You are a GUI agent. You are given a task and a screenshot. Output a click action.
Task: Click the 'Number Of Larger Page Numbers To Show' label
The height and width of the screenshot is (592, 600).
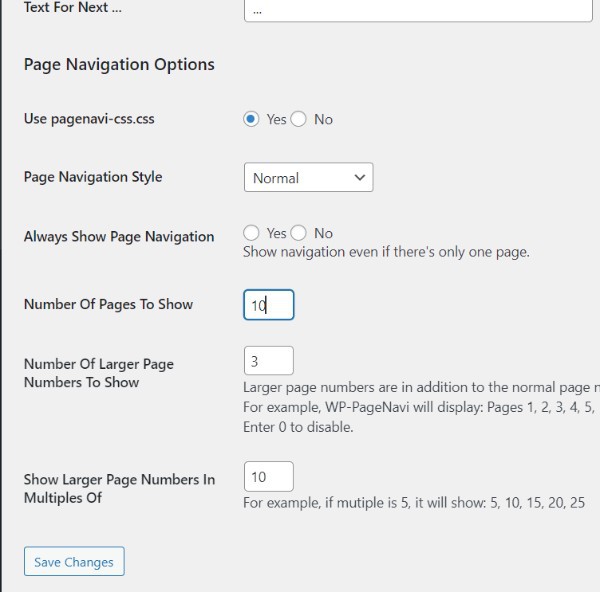coord(99,373)
